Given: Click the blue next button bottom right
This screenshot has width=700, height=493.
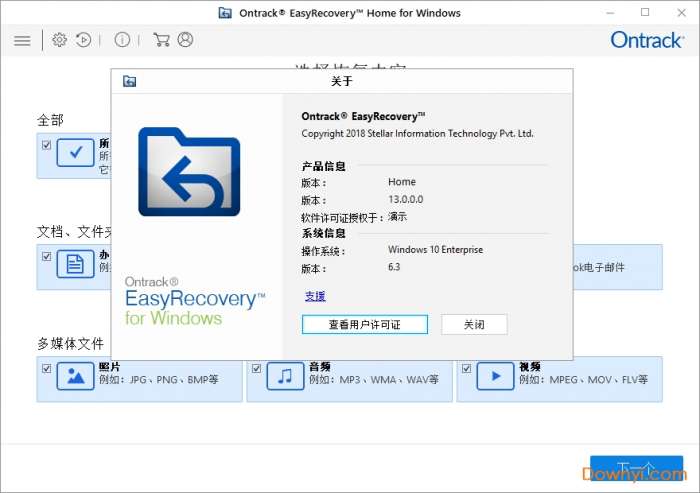Looking at the screenshot, I should [637, 468].
